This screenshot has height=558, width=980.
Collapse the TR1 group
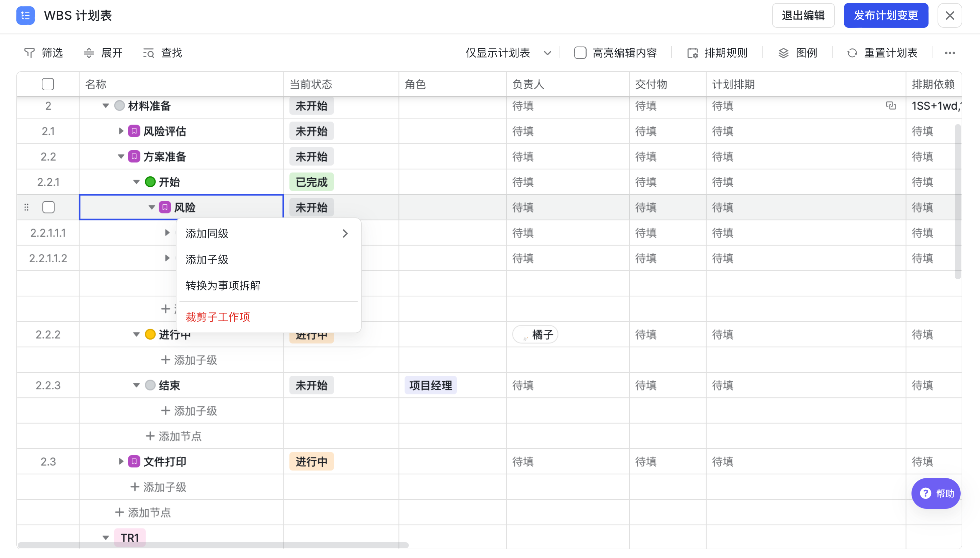[x=106, y=537]
